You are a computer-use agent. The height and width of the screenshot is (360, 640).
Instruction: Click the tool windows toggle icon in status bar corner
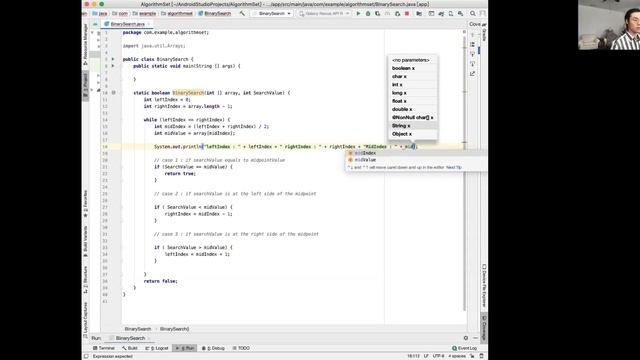pyautogui.click(x=86, y=356)
